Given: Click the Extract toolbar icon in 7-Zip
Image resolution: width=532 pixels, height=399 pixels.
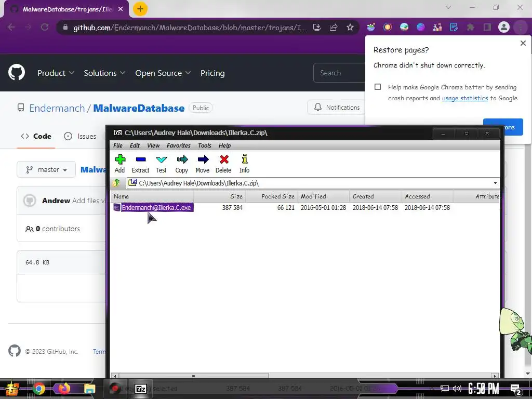Looking at the screenshot, I should (x=140, y=164).
